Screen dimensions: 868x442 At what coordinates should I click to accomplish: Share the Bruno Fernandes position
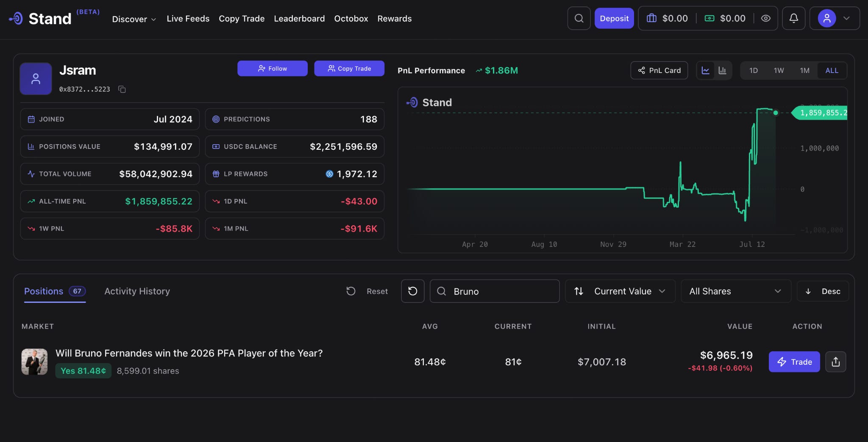click(836, 362)
